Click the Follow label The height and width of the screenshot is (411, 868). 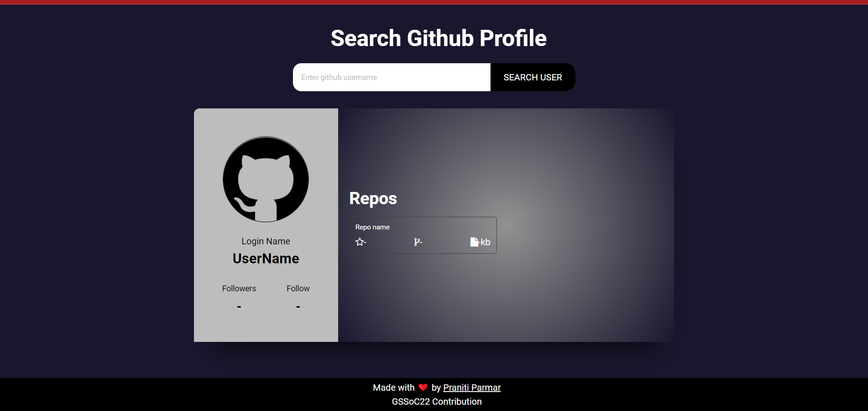298,289
